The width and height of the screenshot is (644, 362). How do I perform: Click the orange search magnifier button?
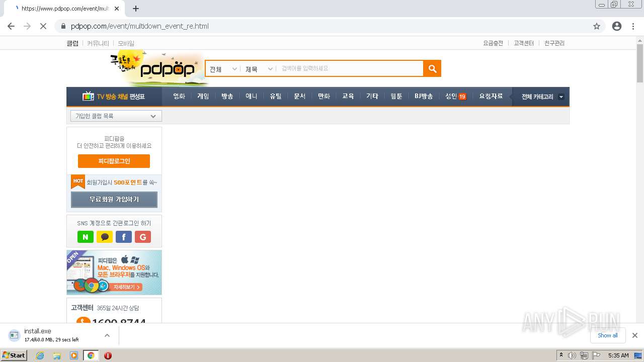[x=432, y=69]
